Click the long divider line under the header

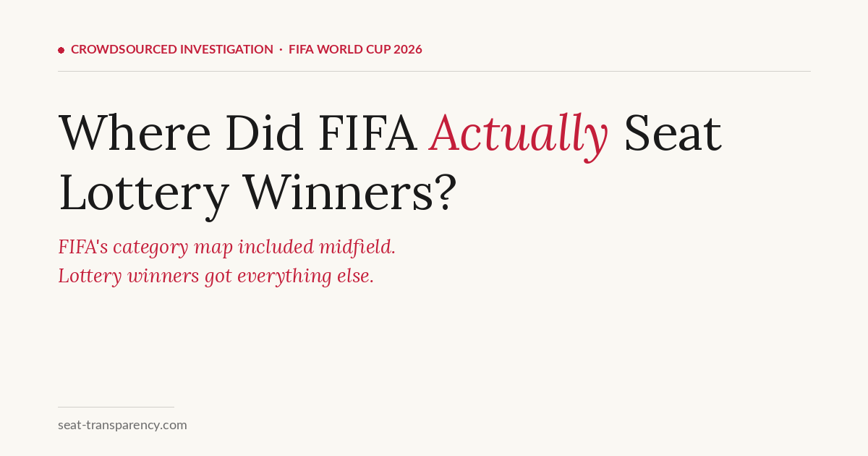point(434,72)
